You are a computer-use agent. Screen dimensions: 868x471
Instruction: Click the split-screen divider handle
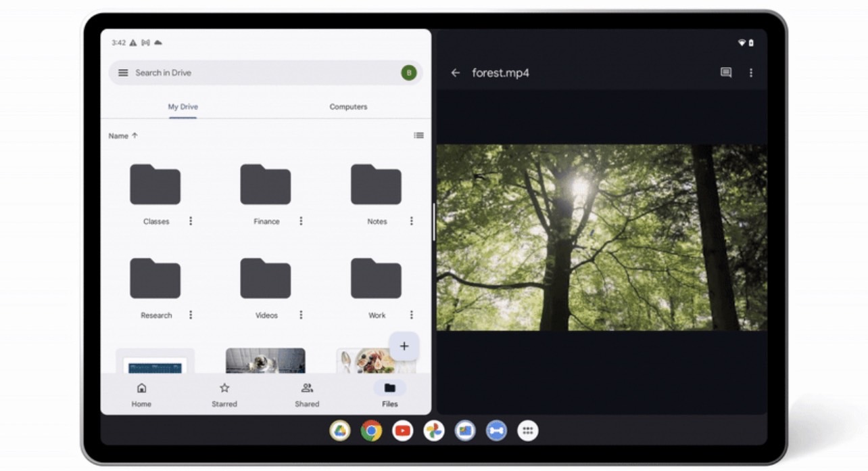point(433,222)
